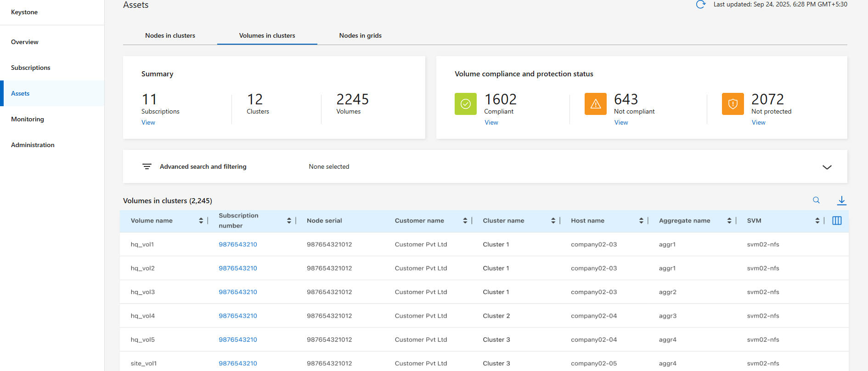
Task: Download the volumes in clusters list
Action: pyautogui.click(x=841, y=200)
